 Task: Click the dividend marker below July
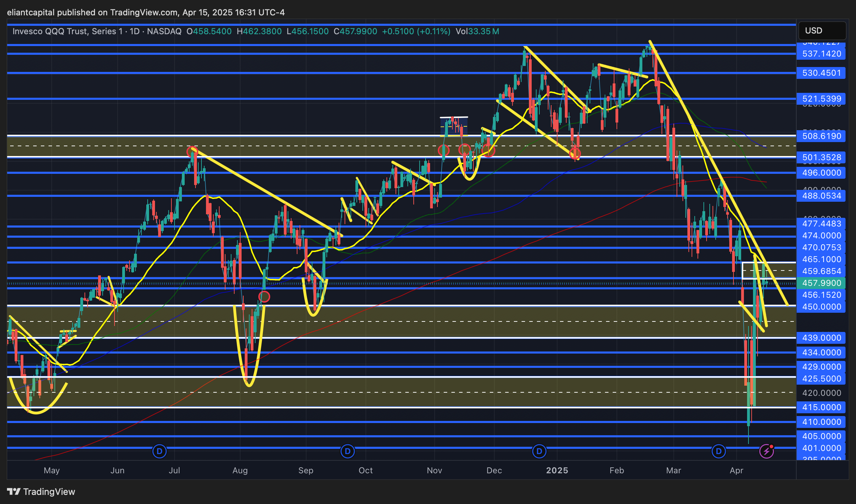coord(160,451)
